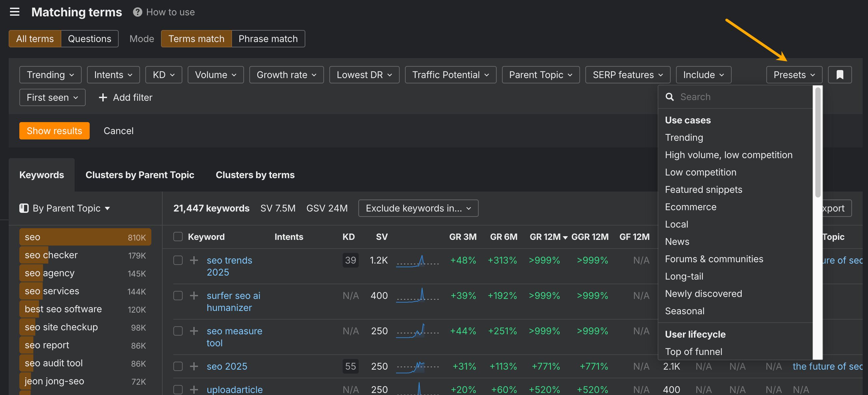The image size is (868, 395).
Task: Click the search magnifier inside Presets dropdown
Action: [670, 97]
